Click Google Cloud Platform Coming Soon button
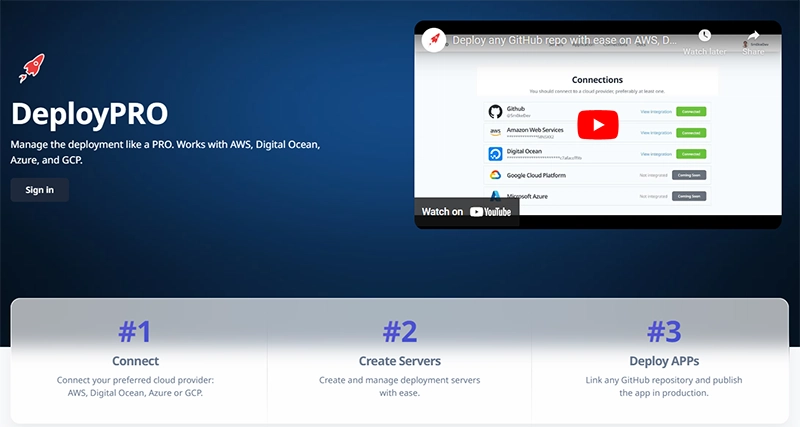This screenshot has height=427, width=800. point(689,175)
